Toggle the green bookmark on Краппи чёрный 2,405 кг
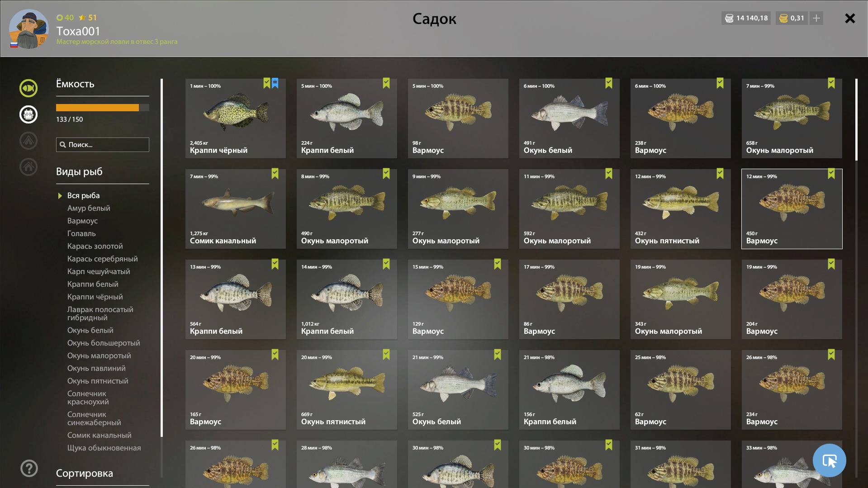Image resolution: width=868 pixels, height=488 pixels. pos(267,83)
